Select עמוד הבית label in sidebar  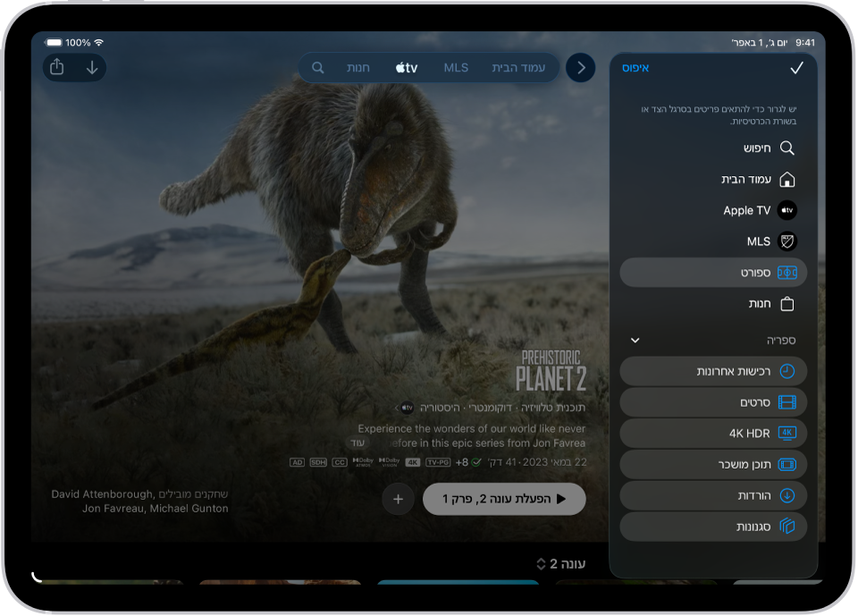tap(745, 179)
